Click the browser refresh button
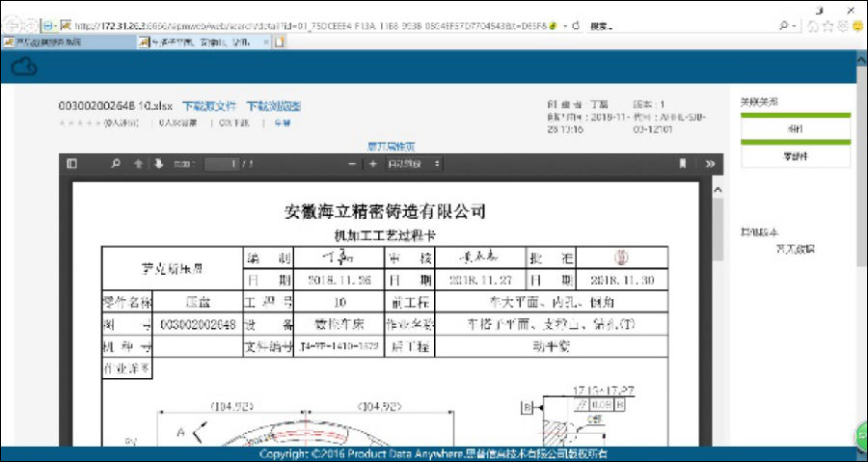The height and width of the screenshot is (462, 868). click(x=575, y=25)
